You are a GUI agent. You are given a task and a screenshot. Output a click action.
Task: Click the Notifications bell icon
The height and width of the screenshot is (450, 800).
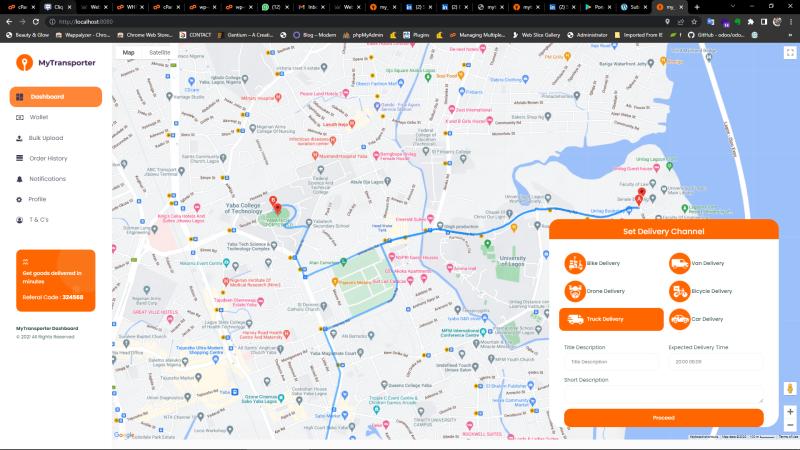(x=19, y=179)
